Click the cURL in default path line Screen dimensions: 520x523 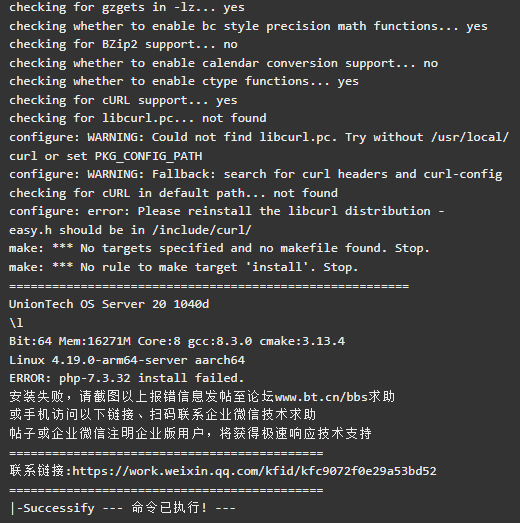pyautogui.click(x=173, y=193)
